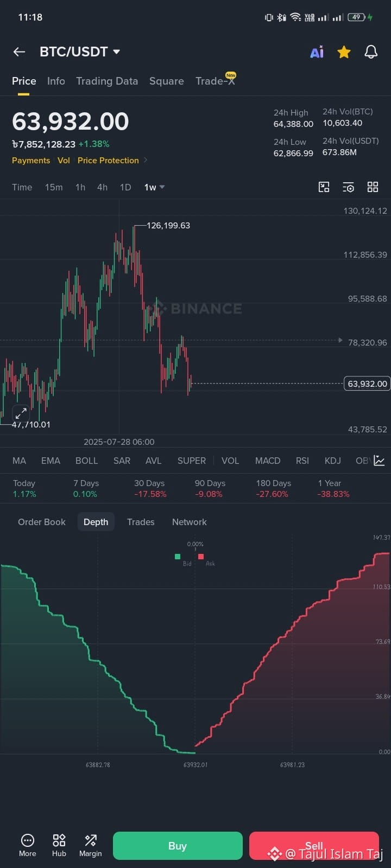Open the chart settings icon
Image resolution: width=391 pixels, height=868 pixels.
pos(348,187)
